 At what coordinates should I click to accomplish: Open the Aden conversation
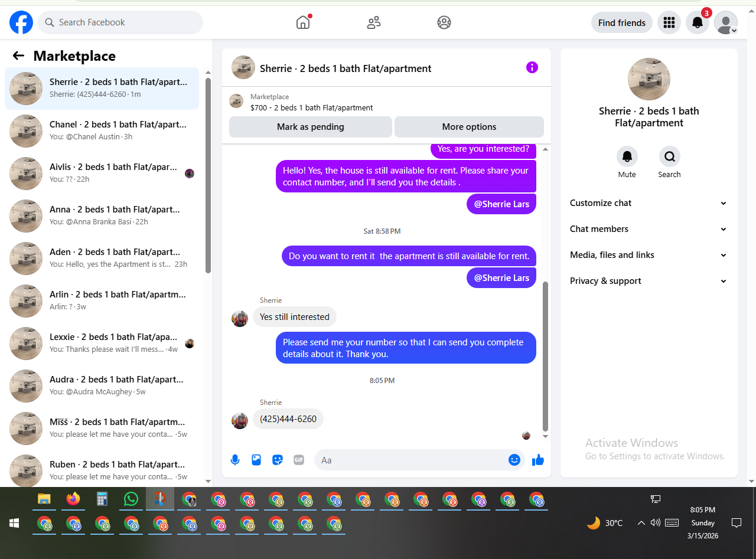point(102,259)
